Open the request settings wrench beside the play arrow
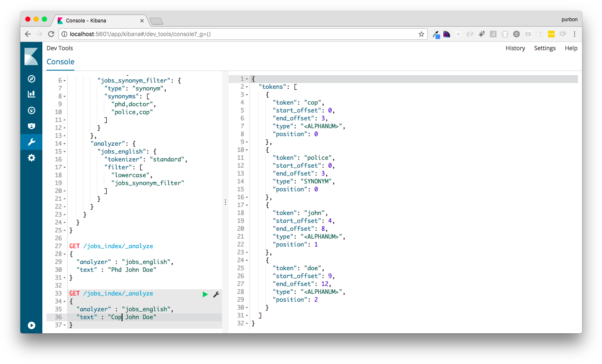Screen dimensions: 602x364 pos(216,294)
